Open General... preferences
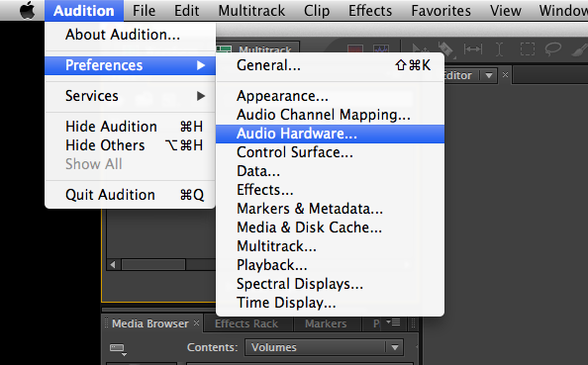588x365 pixels. [x=330, y=65]
